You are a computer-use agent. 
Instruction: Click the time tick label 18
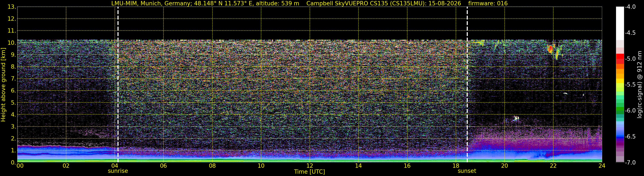(456, 166)
